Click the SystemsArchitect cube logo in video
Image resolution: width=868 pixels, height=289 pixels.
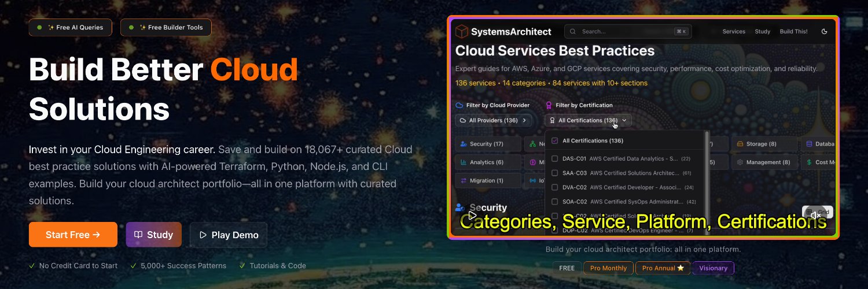click(462, 31)
